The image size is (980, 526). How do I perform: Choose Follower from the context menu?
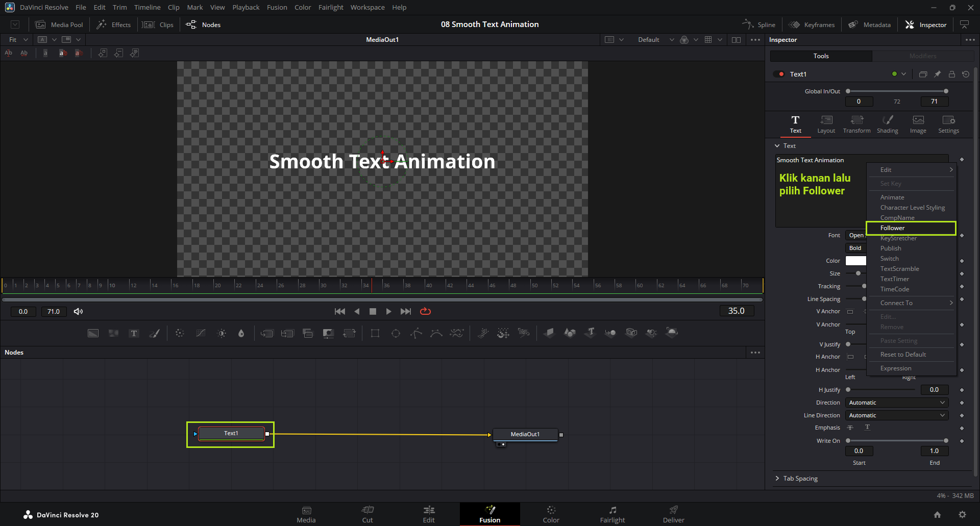[892, 228]
